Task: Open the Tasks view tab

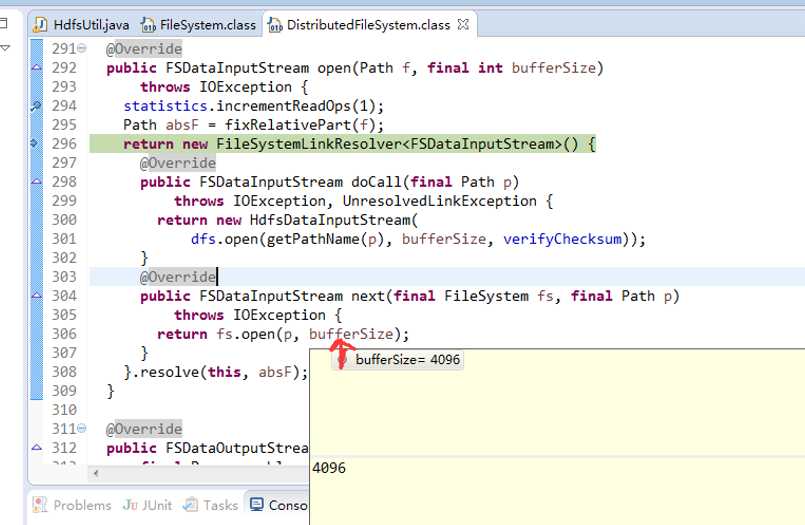Action: point(210,505)
